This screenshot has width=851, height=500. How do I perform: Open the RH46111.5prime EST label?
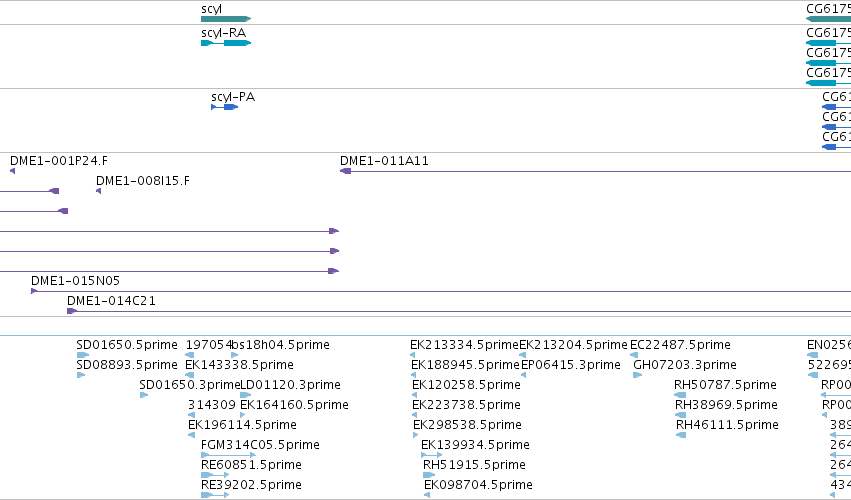coord(727,425)
